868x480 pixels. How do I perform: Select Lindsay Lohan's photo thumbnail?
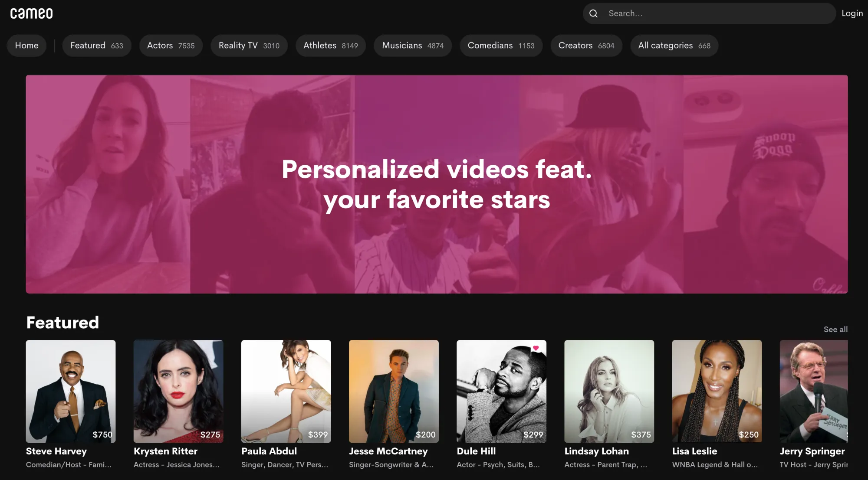609,391
